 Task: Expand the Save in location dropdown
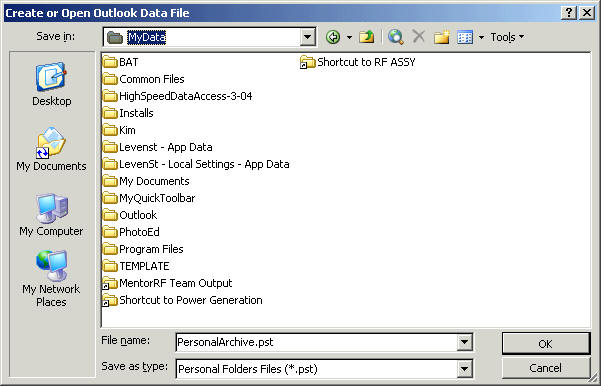coord(307,37)
